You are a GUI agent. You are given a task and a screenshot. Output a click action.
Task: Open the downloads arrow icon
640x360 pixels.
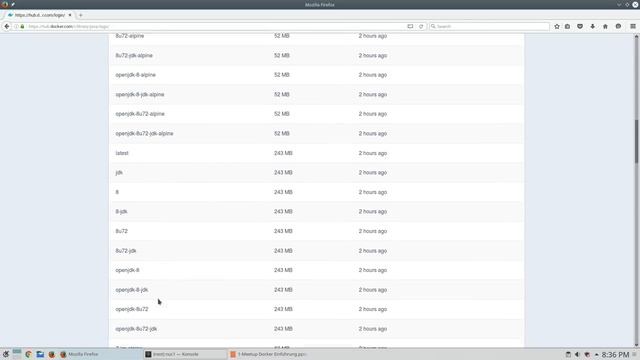tap(592, 26)
